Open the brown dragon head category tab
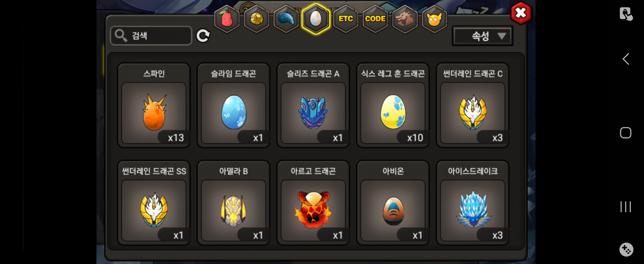The height and width of the screenshot is (264, 644). (x=405, y=19)
